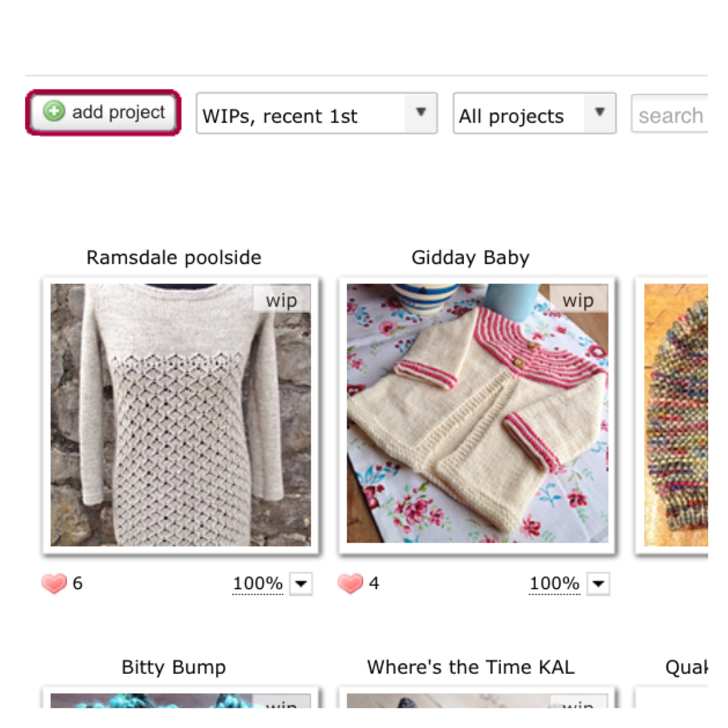Click into the search projects field
This screenshot has height=728, width=728.
tap(671, 115)
